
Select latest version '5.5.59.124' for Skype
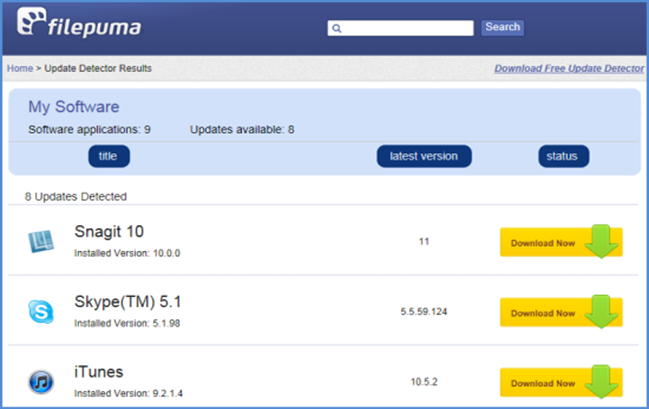click(x=424, y=312)
